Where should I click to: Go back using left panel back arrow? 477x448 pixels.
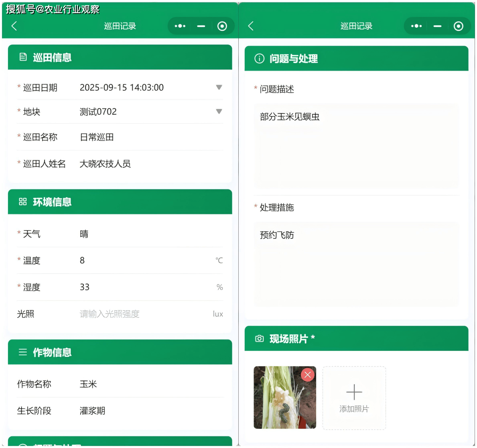(14, 26)
